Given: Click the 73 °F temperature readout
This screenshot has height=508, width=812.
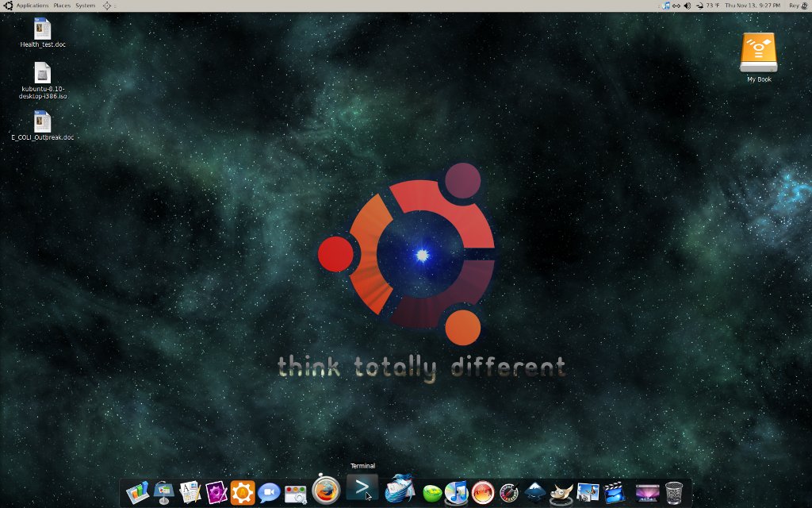Looking at the screenshot, I should [713, 6].
